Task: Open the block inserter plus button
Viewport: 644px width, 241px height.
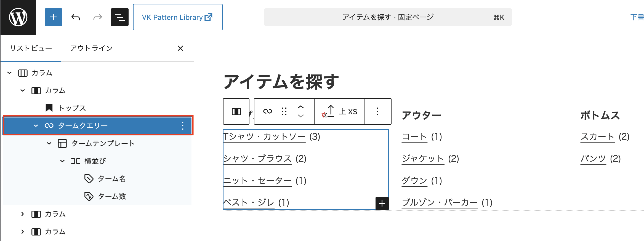Action: pos(54,17)
